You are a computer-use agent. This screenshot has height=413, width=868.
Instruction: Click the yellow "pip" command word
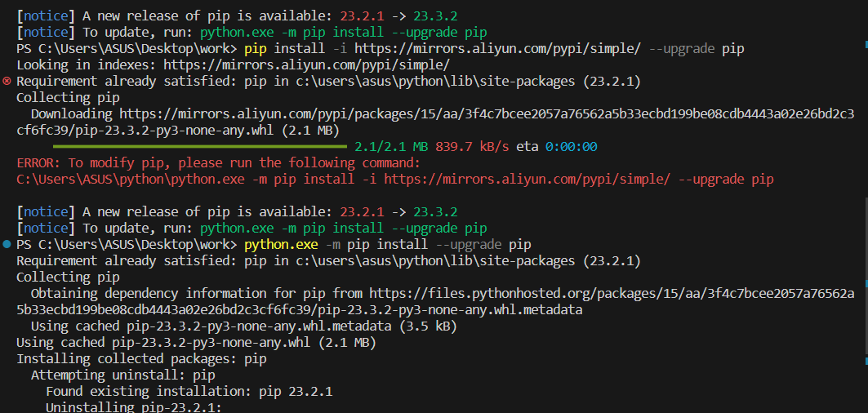tap(256, 49)
